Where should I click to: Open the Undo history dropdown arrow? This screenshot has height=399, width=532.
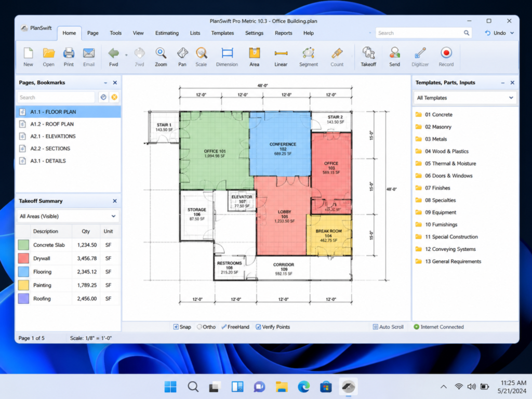(512, 33)
